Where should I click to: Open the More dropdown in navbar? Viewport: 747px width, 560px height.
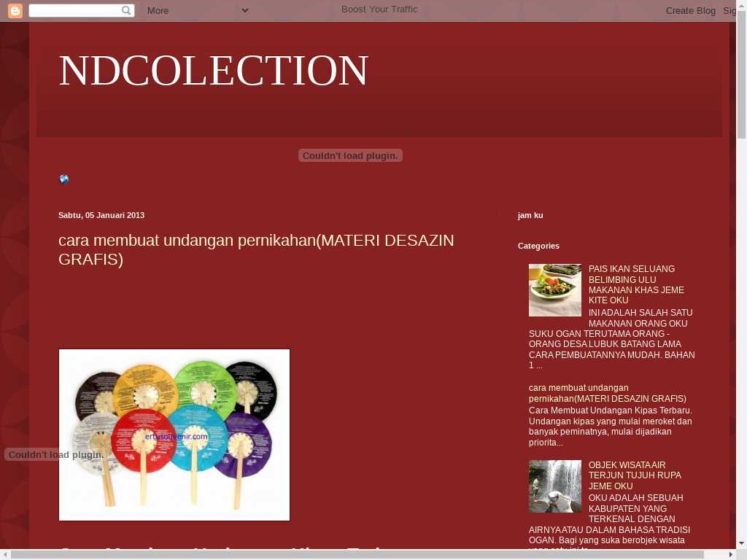tap(197, 10)
